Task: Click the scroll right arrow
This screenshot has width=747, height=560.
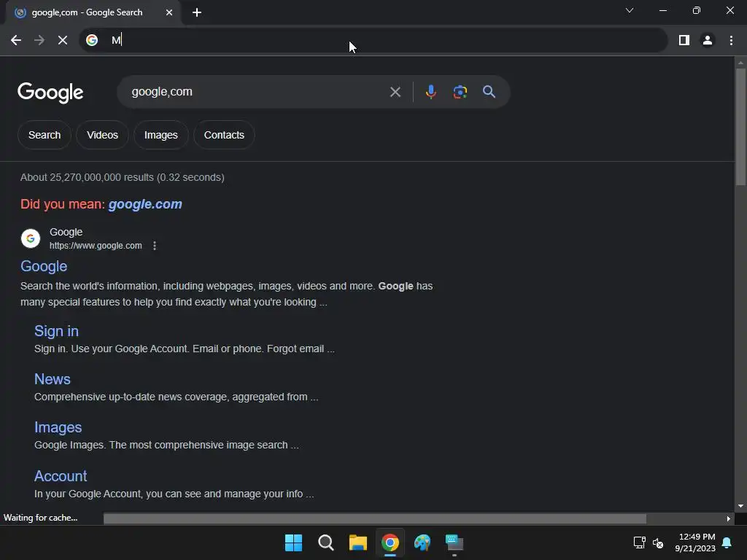Action: click(x=729, y=518)
